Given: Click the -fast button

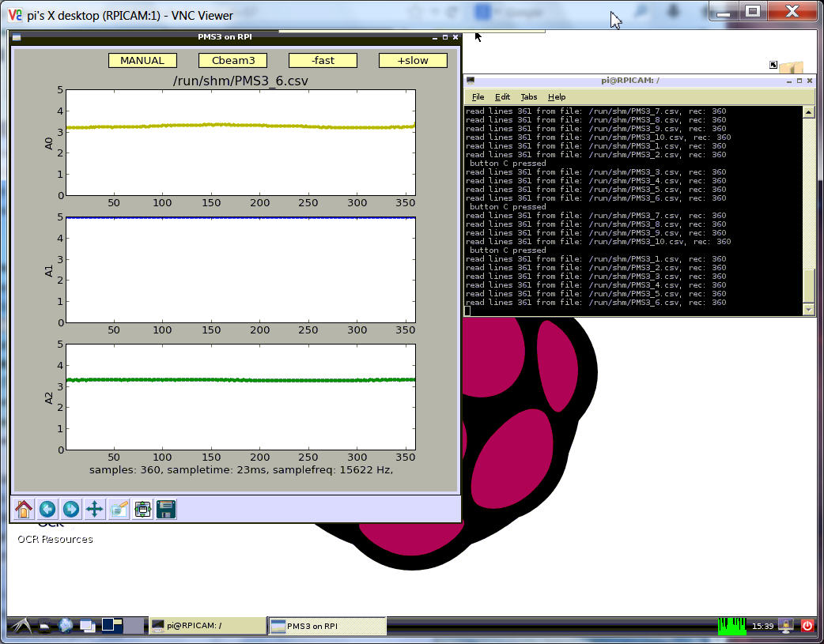Looking at the screenshot, I should click(323, 61).
